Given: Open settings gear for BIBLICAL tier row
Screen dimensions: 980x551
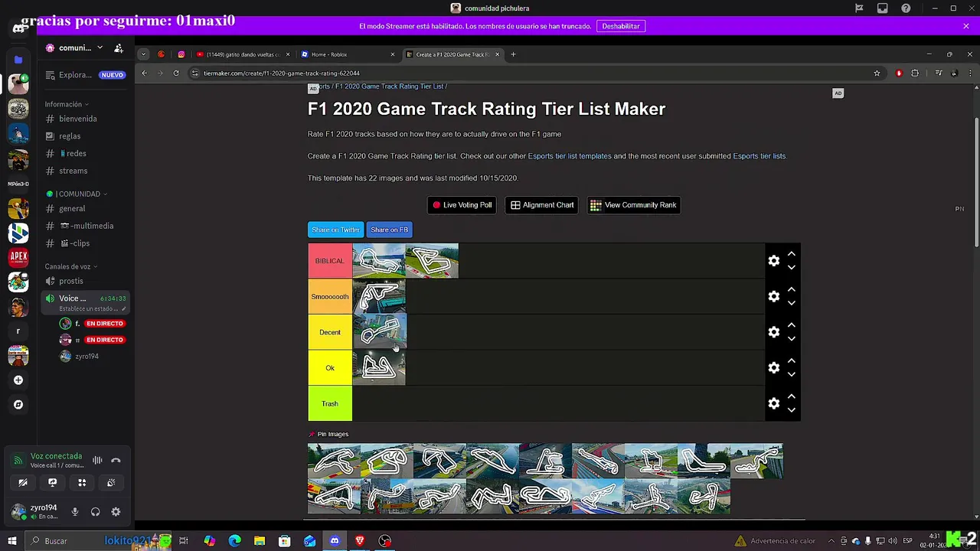Looking at the screenshot, I should (x=774, y=261).
